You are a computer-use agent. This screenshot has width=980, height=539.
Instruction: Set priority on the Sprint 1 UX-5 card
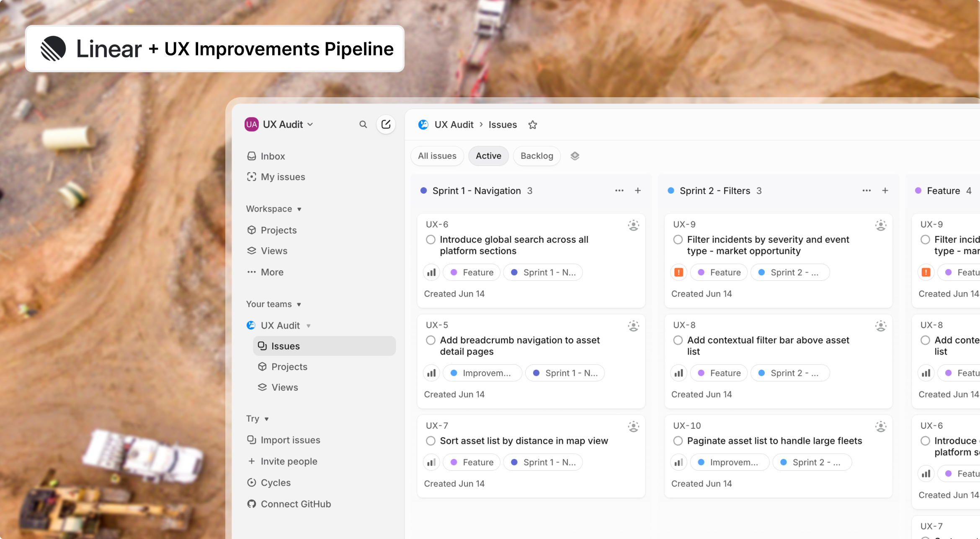(431, 373)
